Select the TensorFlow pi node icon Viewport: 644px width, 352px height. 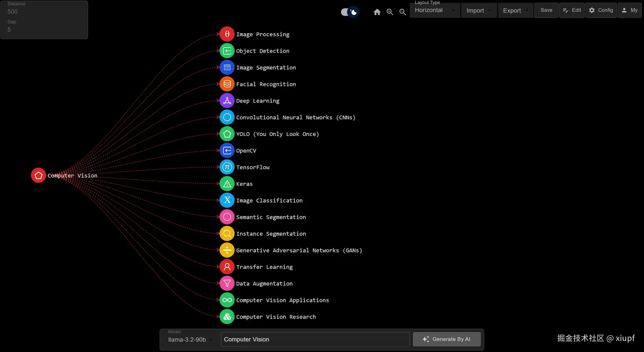tap(227, 167)
